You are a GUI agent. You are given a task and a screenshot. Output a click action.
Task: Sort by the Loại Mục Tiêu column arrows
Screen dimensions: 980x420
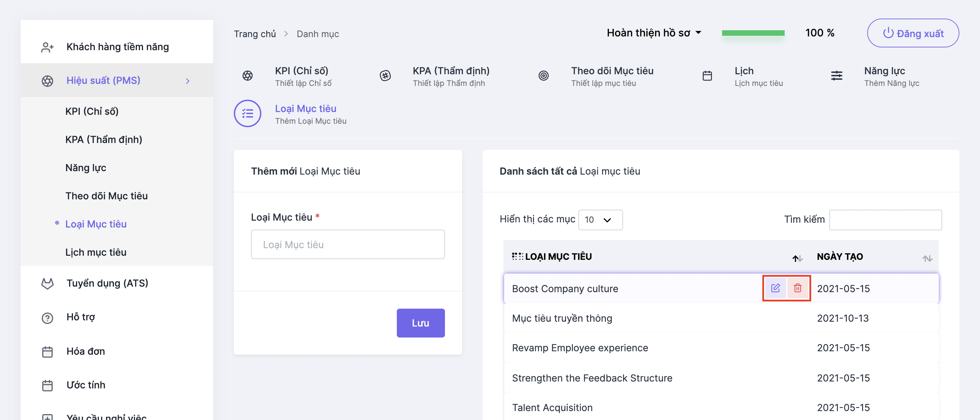click(798, 258)
